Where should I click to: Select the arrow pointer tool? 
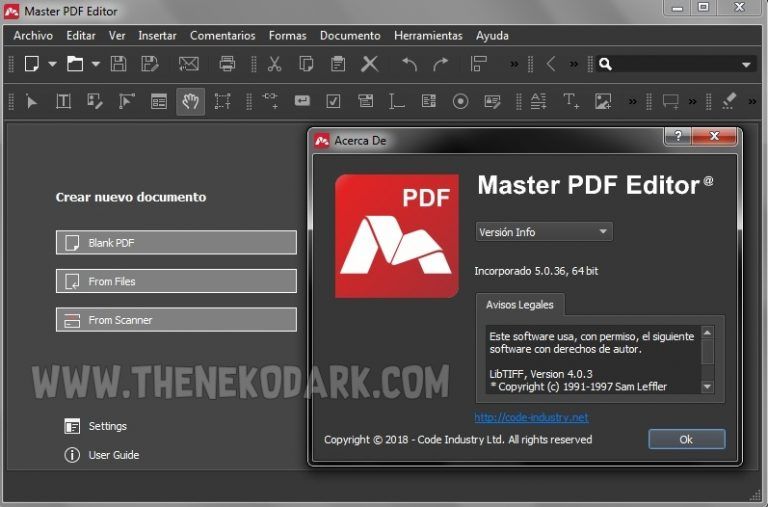32,102
